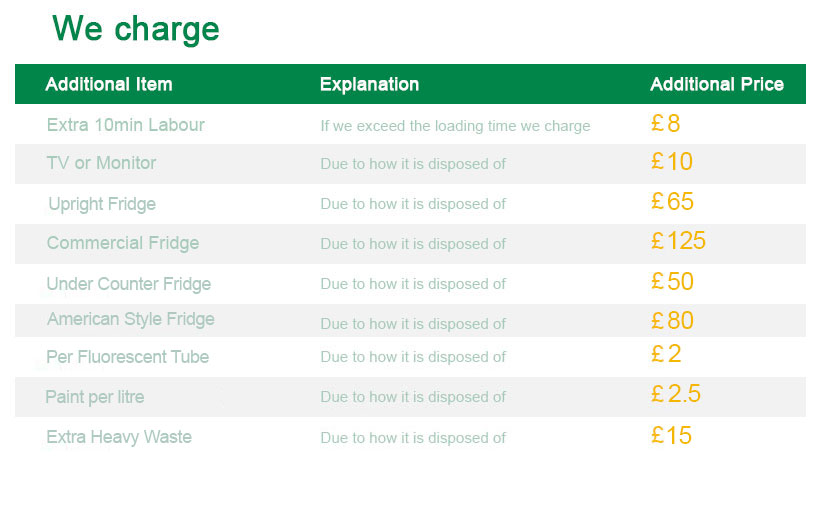This screenshot has height=526, width=825.
Task: Click the Per Fluorescent Tube item
Action: tap(127, 357)
